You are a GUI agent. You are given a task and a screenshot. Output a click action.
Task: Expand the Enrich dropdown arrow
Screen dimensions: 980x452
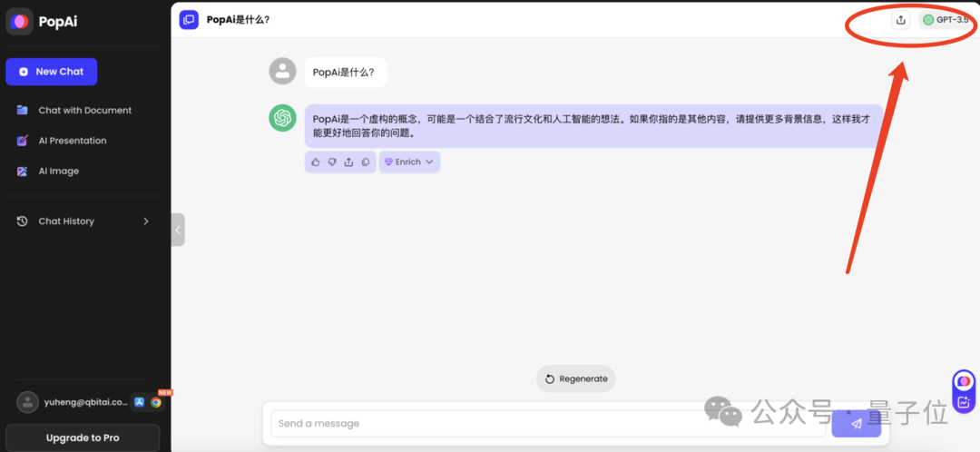429,162
